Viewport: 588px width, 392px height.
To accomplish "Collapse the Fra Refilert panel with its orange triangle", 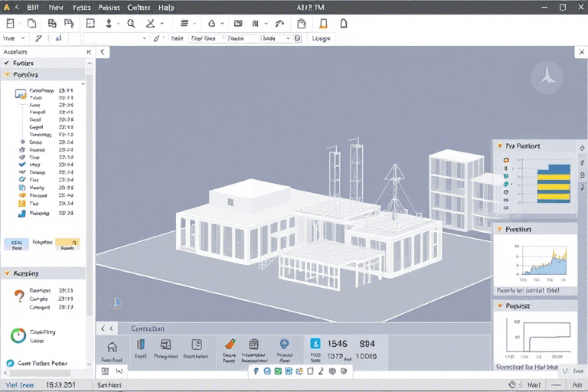I will click(499, 145).
